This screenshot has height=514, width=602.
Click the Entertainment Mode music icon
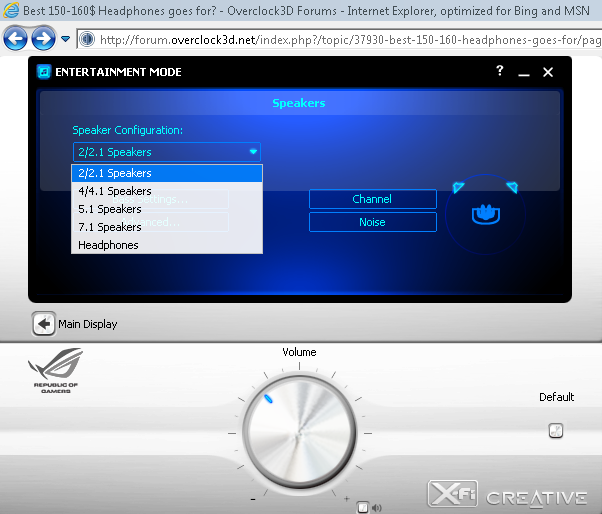tap(44, 72)
